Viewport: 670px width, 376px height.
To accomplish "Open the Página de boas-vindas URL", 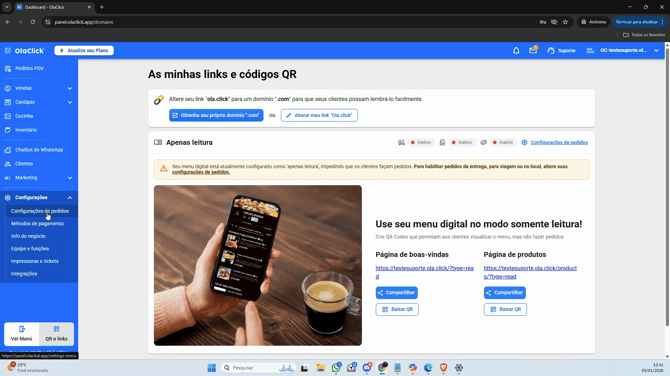I will 424,272.
